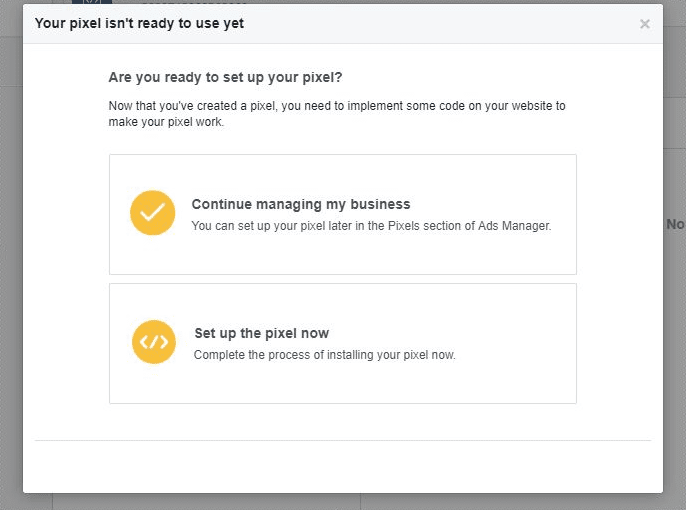Click the yellow checkmark circle icon
Screen dimensions: 686x510
pyautogui.click(x=153, y=213)
